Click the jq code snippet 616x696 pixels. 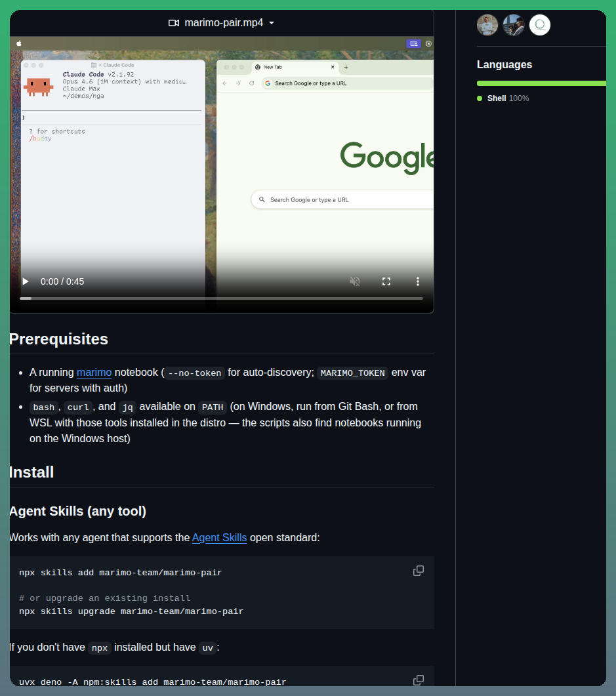pyautogui.click(x=127, y=407)
